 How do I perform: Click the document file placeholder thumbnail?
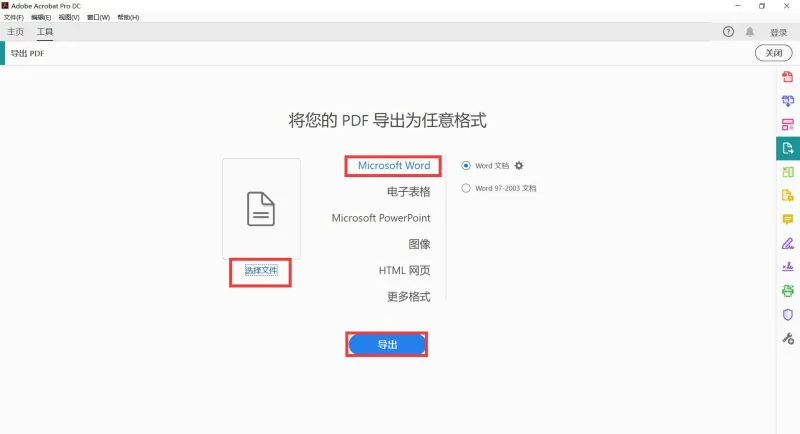tap(261, 209)
